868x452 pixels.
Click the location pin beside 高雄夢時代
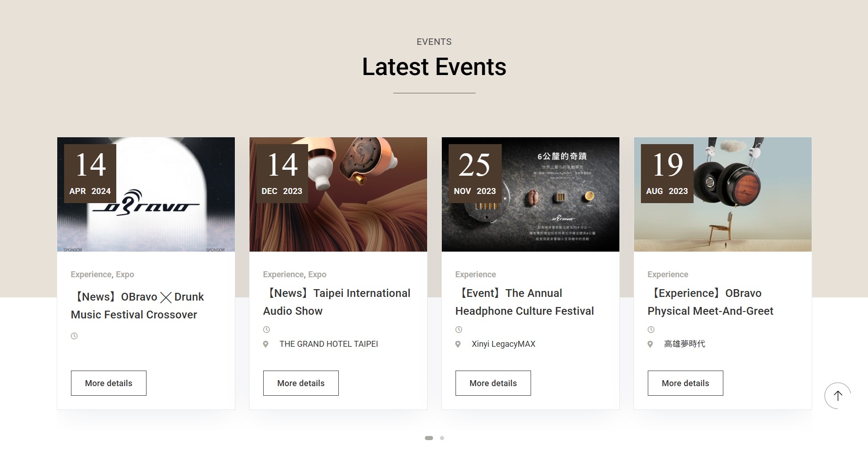point(650,344)
